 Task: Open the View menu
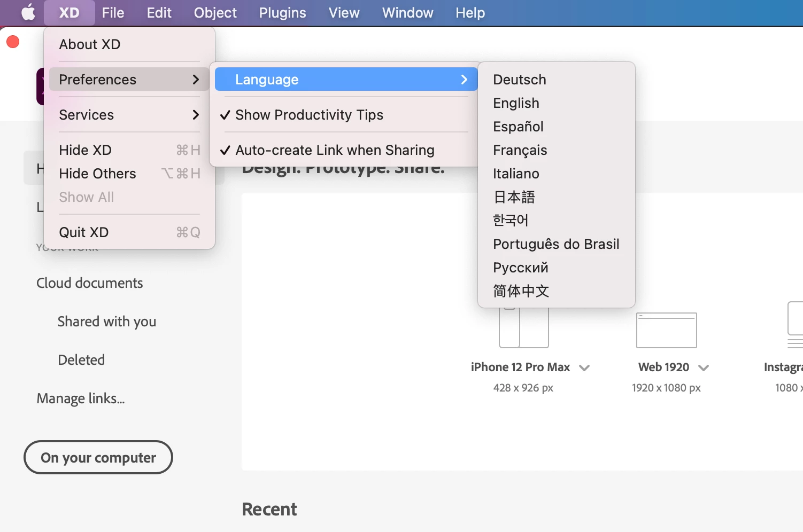click(344, 12)
